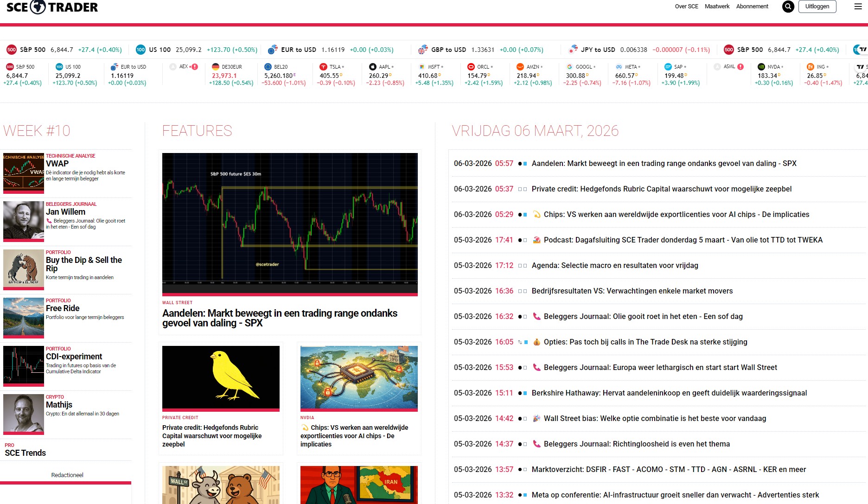The height and width of the screenshot is (504, 868).
Task: Open the Mathijs crypto link
Action: tap(59, 405)
